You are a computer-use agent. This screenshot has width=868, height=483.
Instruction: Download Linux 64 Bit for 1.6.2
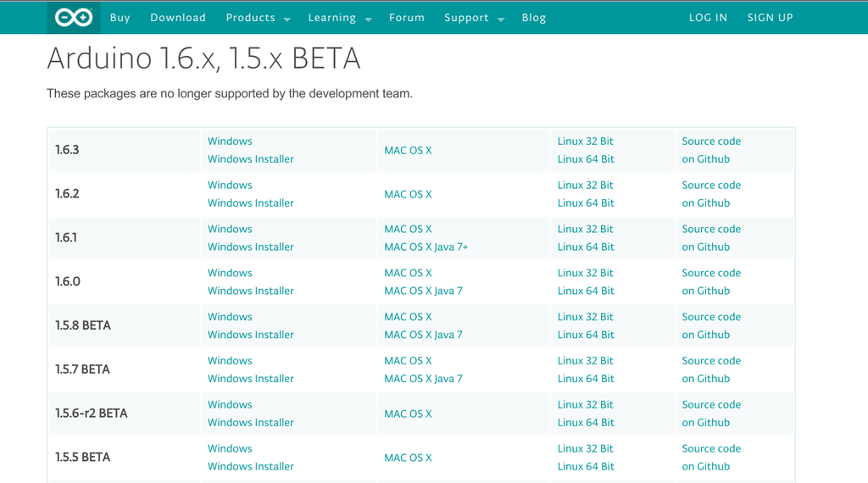[586, 203]
